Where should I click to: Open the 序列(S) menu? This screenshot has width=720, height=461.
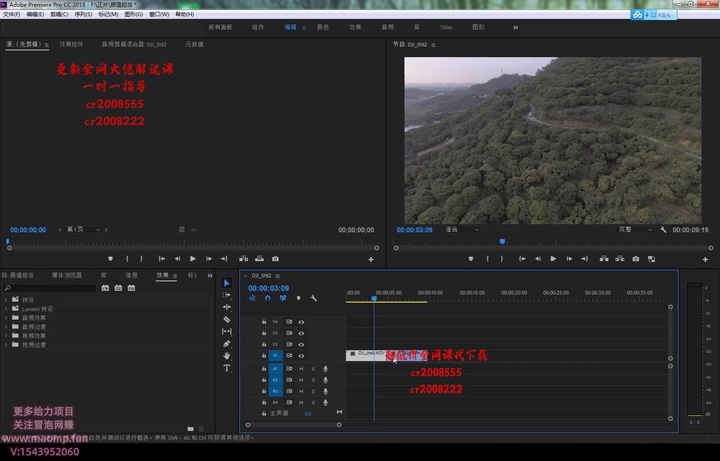(x=83, y=14)
